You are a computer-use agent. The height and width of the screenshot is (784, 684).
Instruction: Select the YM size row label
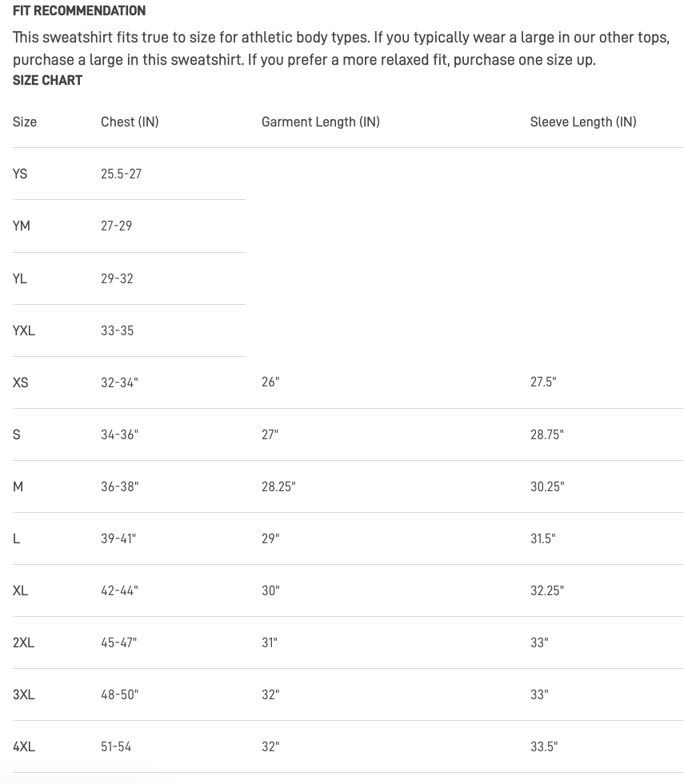click(22, 226)
